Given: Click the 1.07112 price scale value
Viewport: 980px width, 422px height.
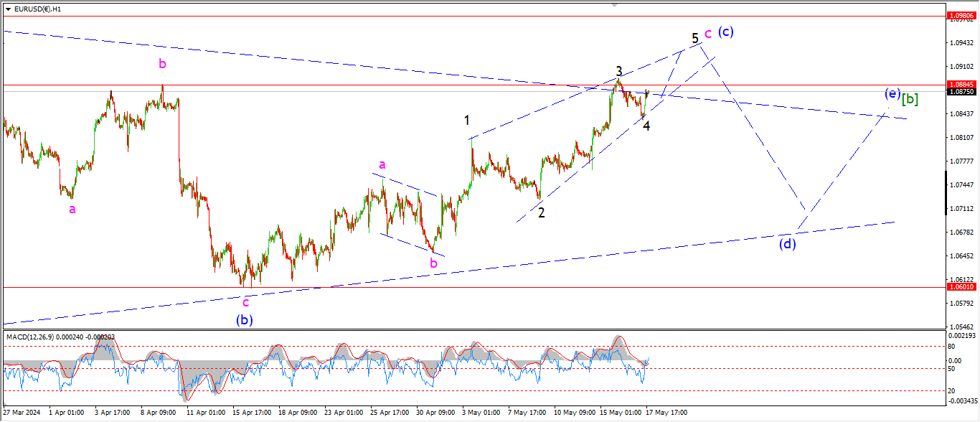Looking at the screenshot, I should point(961,209).
